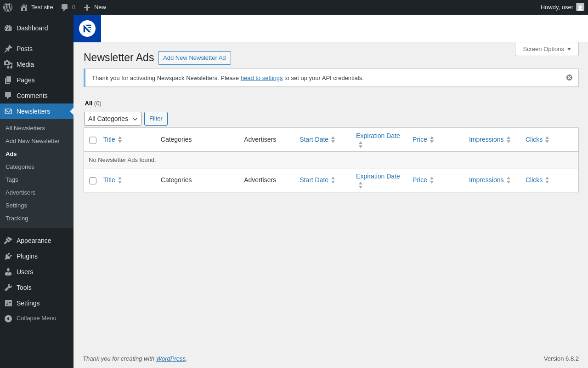Image resolution: width=588 pixels, height=368 pixels.
Task: Sort by Clicks arrows in table header
Action: [547, 139]
